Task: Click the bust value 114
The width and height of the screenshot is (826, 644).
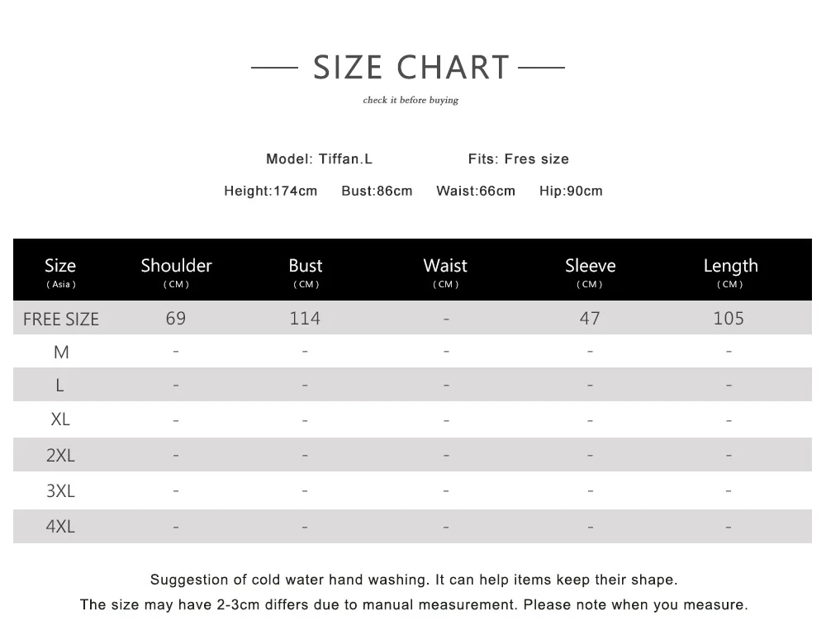Action: (x=305, y=318)
